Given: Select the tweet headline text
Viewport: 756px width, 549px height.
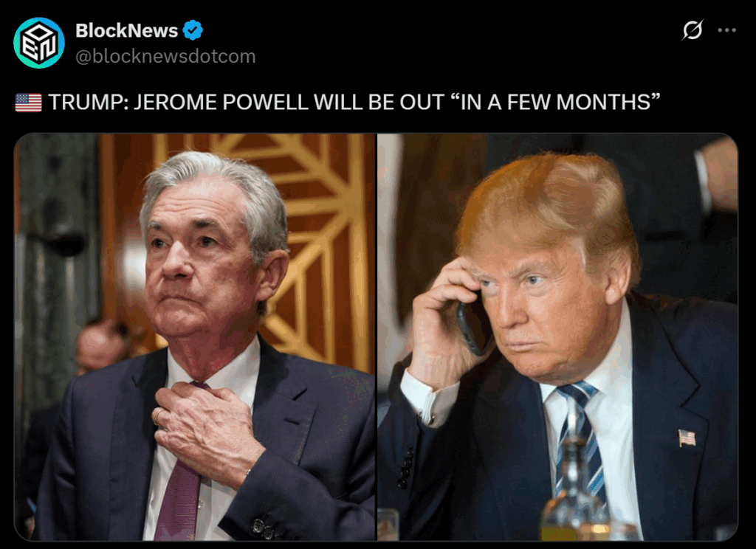Looking at the screenshot, I should [354, 102].
